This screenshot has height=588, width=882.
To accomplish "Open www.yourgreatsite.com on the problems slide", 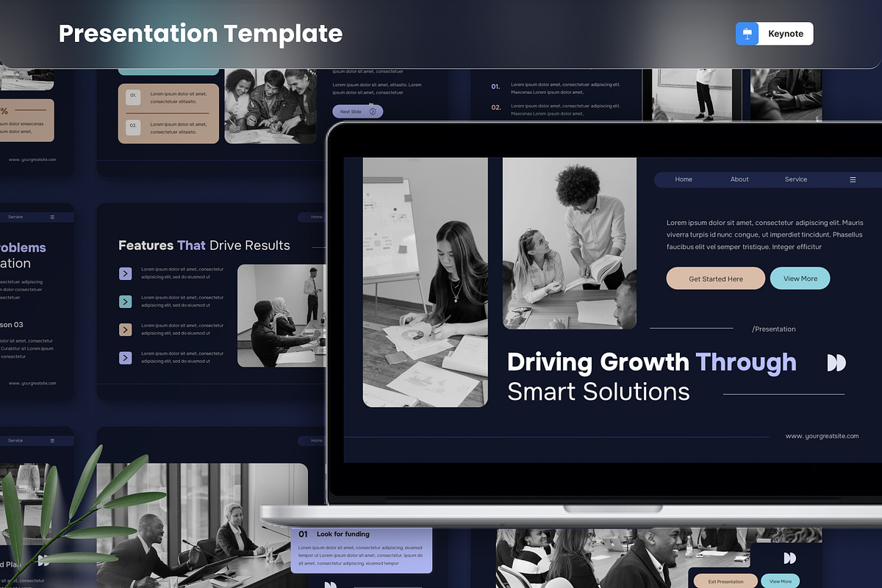I will (x=32, y=383).
